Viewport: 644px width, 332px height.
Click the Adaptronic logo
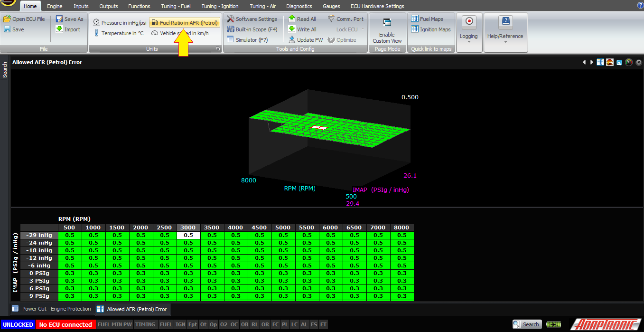605,324
